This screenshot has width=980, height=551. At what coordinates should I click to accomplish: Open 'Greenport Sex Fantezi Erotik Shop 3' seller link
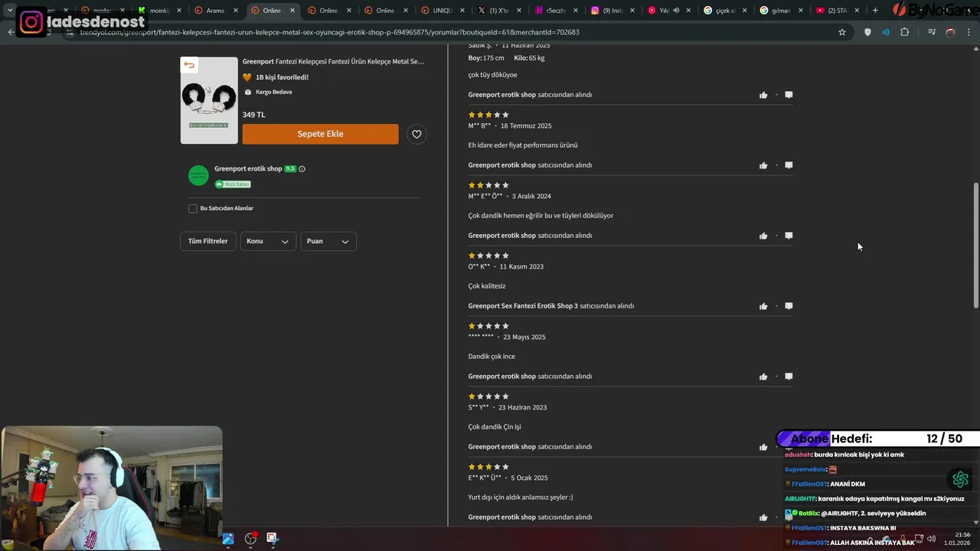(x=523, y=306)
